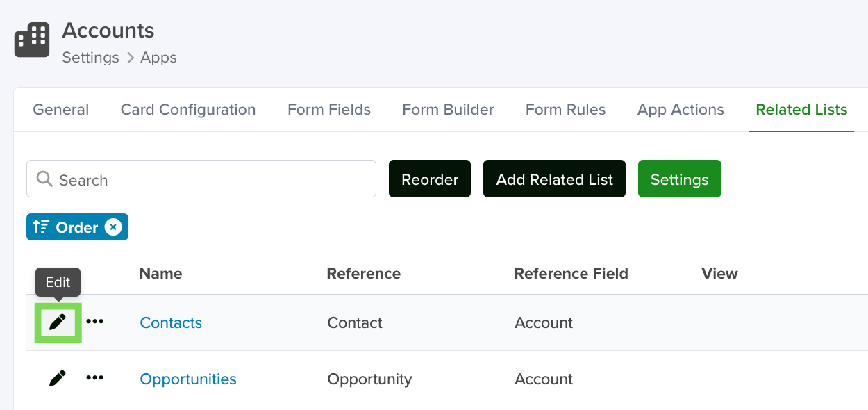868x410 pixels.
Task: Open more options for Contacts row
Action: (x=95, y=321)
